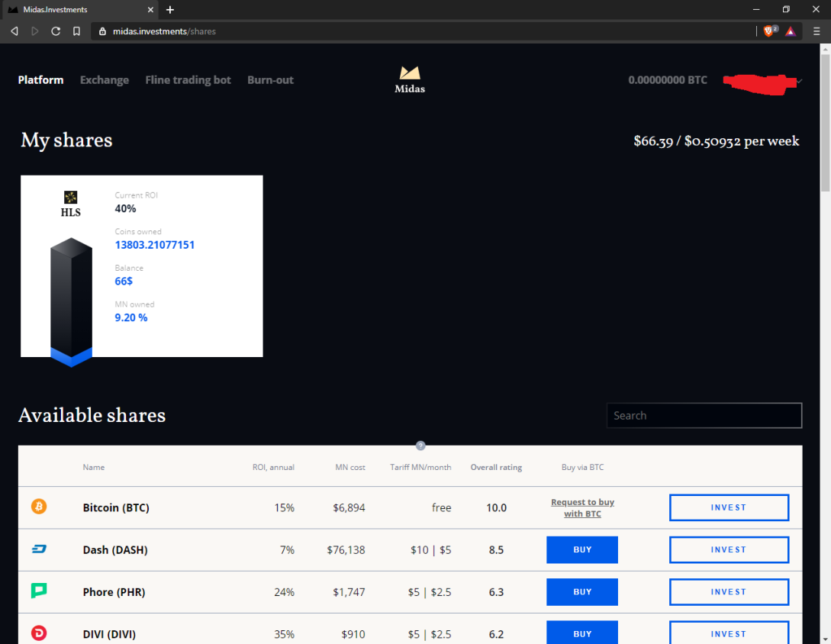Click the DIVI red coin icon
Viewport: 831px width, 644px height.
[39, 633]
